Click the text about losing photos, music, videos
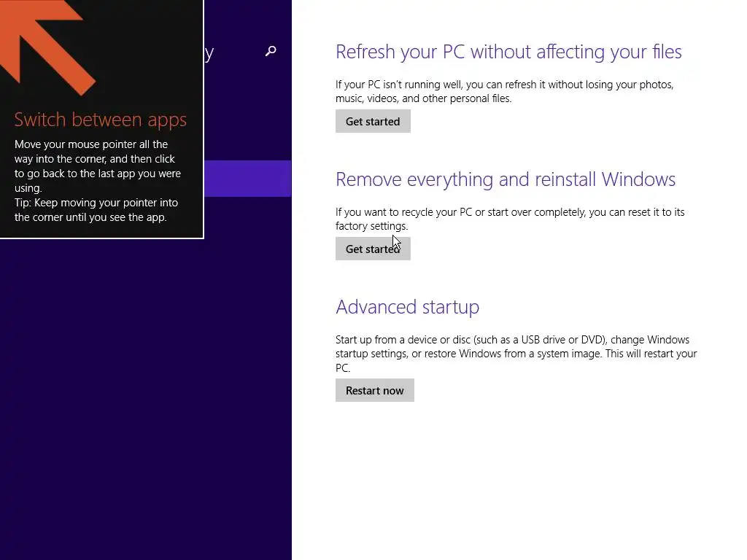 [505, 91]
